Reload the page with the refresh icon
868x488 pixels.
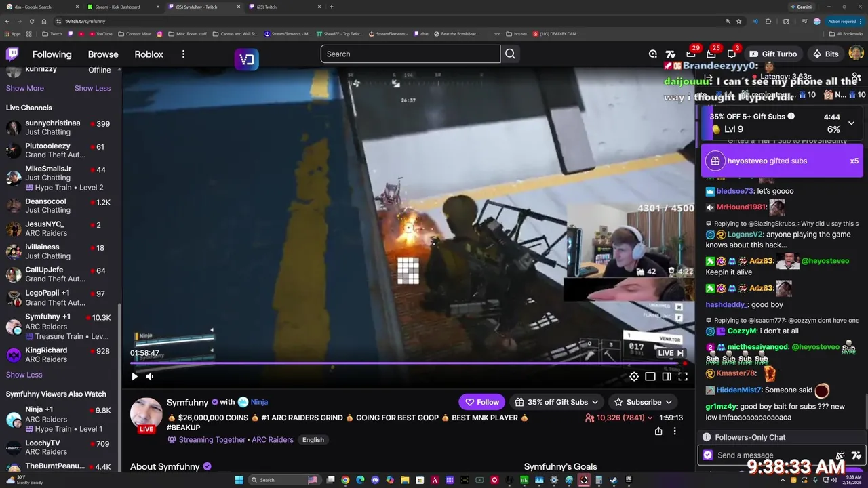(x=31, y=21)
